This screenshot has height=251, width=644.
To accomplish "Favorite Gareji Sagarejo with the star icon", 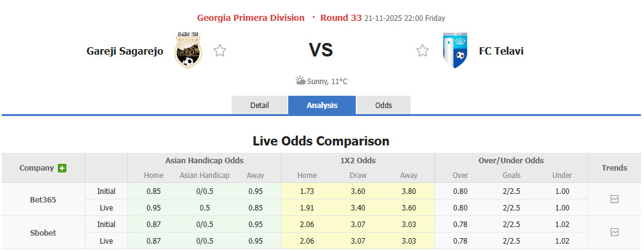I will pos(219,51).
